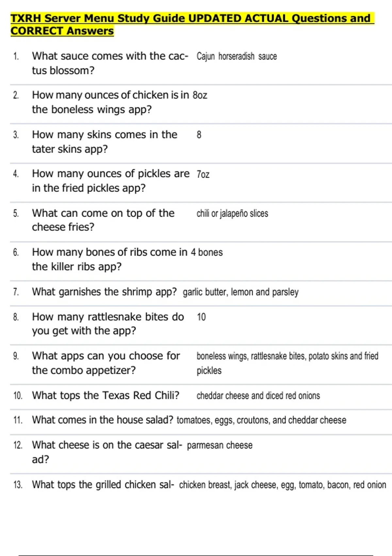Click the rattlesnake bites count question
This screenshot has width=392, height=556.
[108, 324]
